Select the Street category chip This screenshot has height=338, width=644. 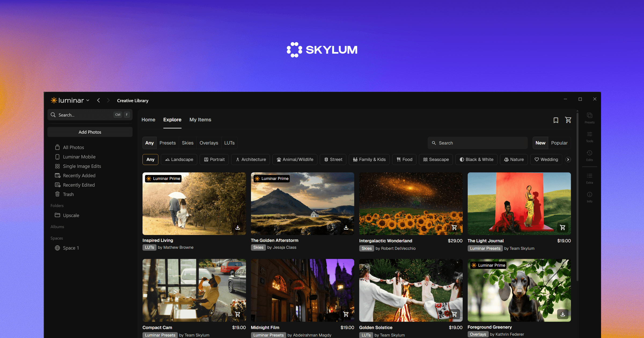[333, 159]
